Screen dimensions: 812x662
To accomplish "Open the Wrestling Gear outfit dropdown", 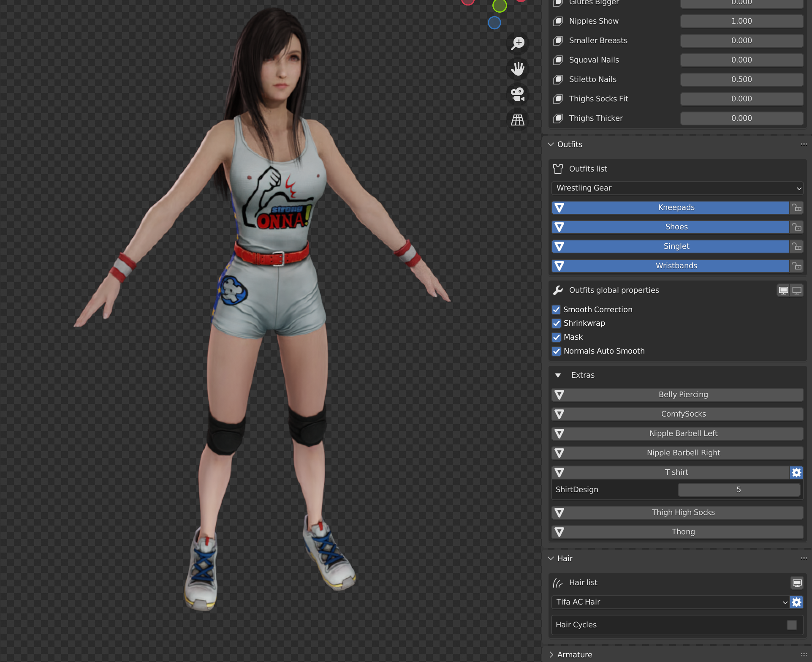I will pyautogui.click(x=677, y=188).
